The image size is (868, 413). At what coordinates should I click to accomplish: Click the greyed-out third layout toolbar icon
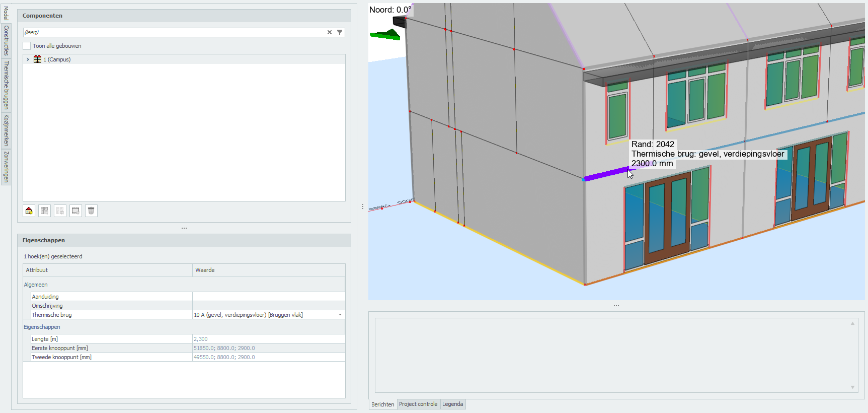point(60,211)
